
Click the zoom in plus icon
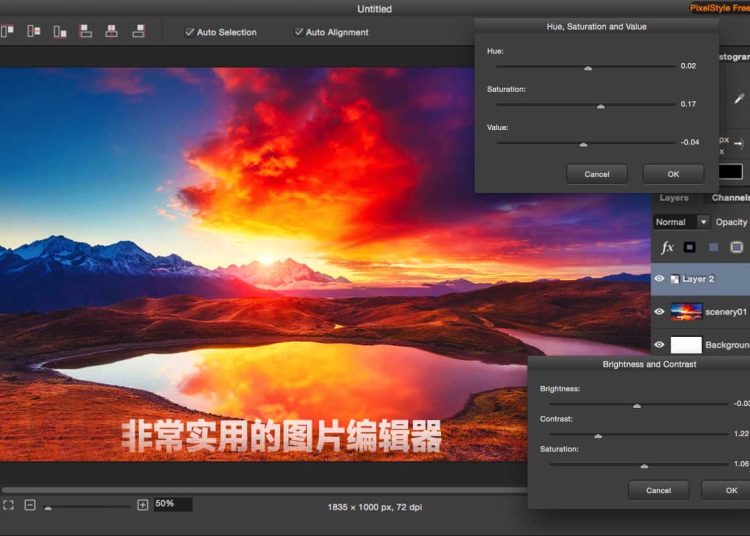coord(143,505)
